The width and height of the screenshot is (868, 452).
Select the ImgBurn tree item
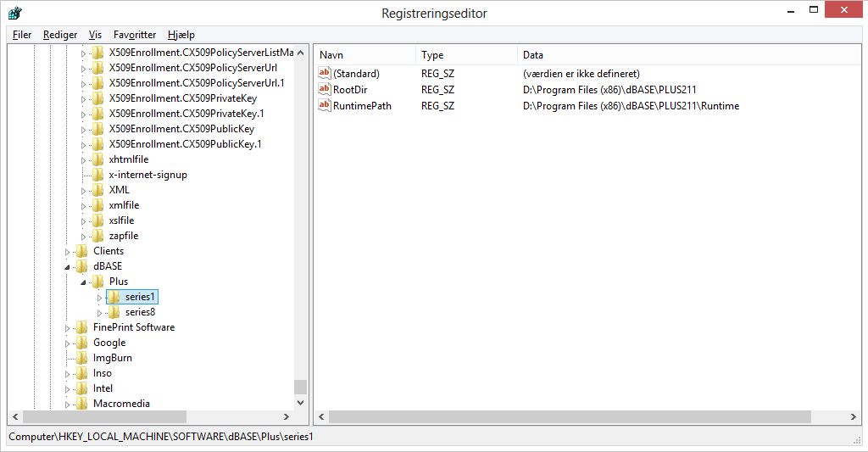(113, 358)
